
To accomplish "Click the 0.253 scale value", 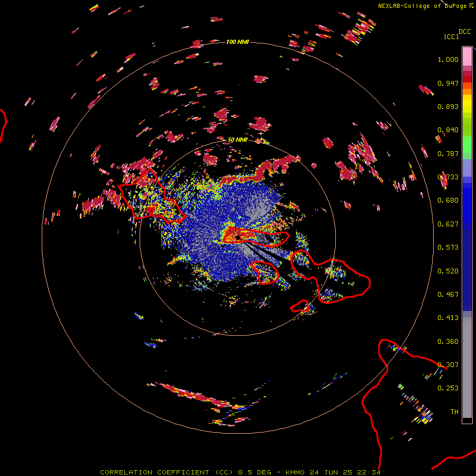I will click(x=448, y=388).
